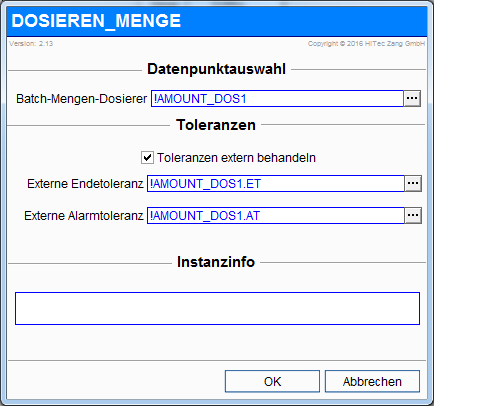
Task: Click the Version 2.13 text
Action: click(x=31, y=44)
